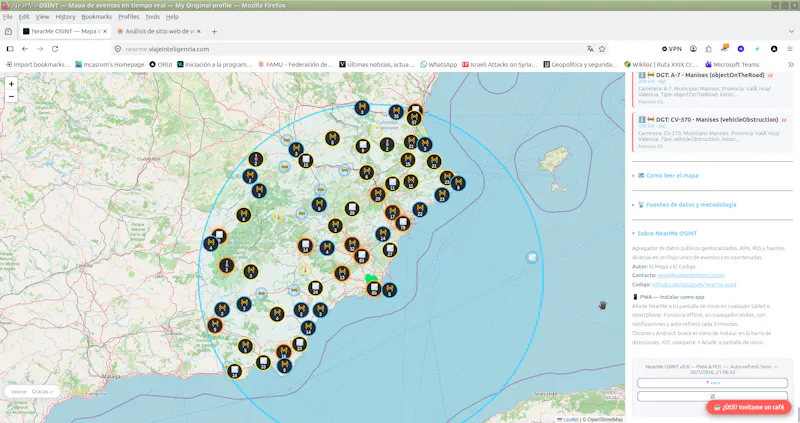Viewport: 800px width, 423px height.
Task: Toggle the Firefox sidebar button
Action: 10,49
